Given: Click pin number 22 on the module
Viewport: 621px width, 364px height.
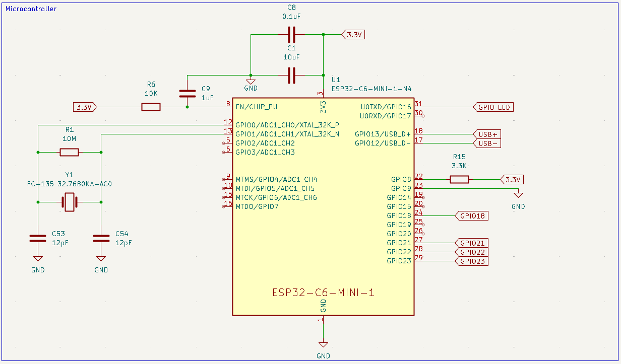Looking at the screenshot, I should click(418, 176).
